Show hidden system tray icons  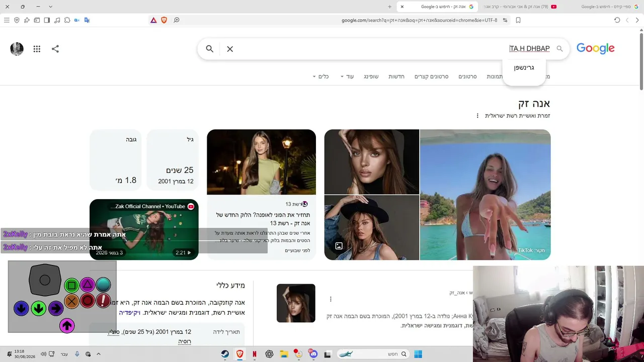tap(99, 354)
